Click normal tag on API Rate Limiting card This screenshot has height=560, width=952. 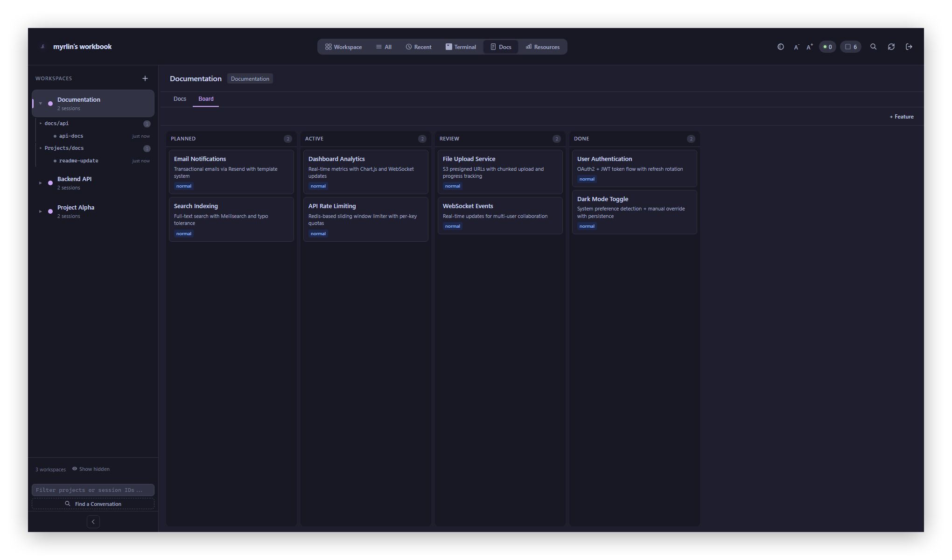318,234
